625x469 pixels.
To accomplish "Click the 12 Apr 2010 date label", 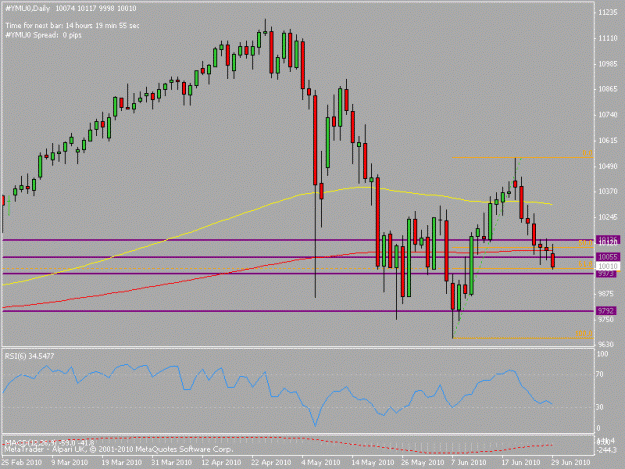I will tap(221, 463).
